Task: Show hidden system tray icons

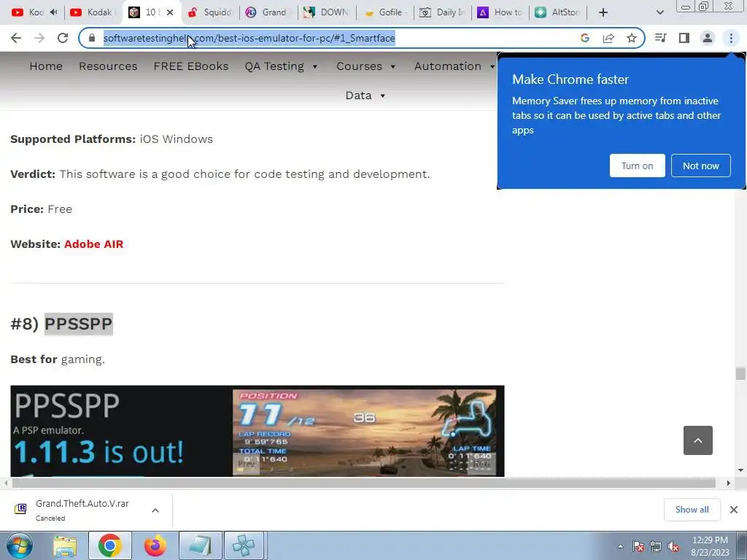Action: [x=620, y=546]
